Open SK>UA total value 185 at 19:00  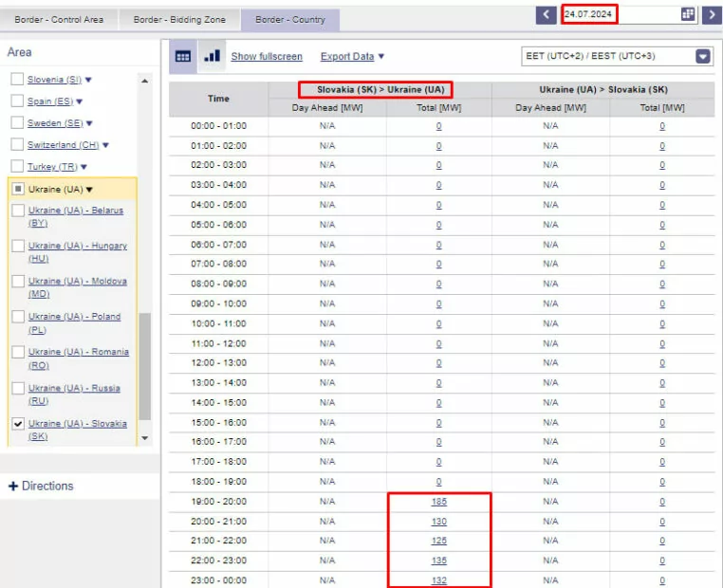coord(439,502)
